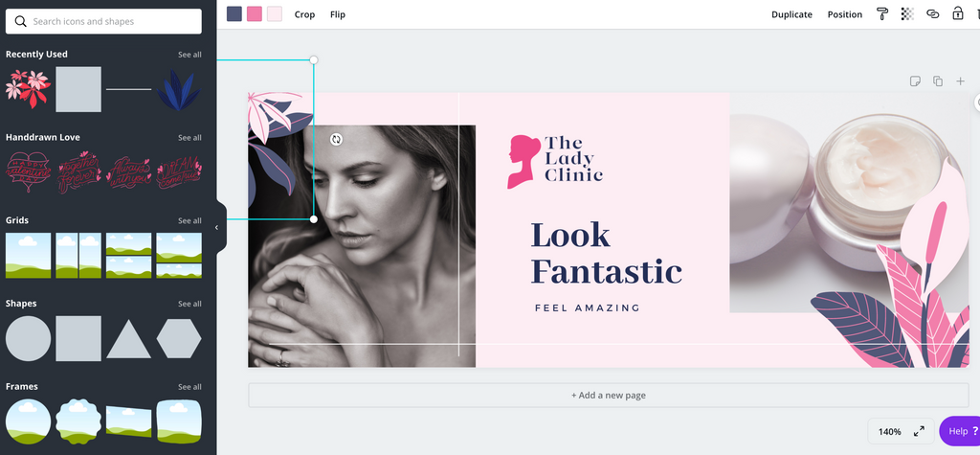The image size is (980, 455).
Task: Click the rotate handle on the selected leaf
Action: pyautogui.click(x=336, y=139)
